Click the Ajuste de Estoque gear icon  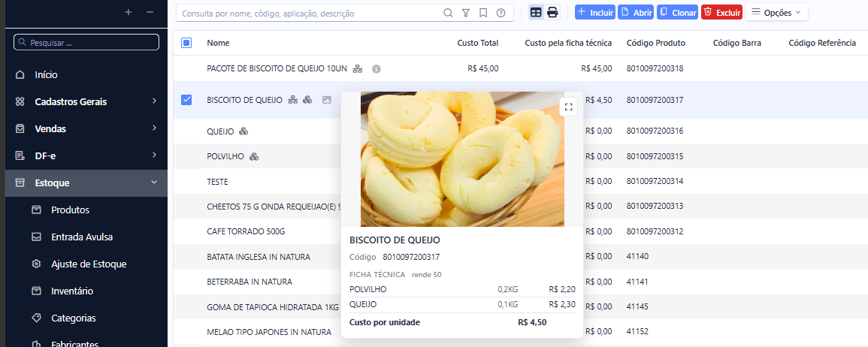(37, 264)
